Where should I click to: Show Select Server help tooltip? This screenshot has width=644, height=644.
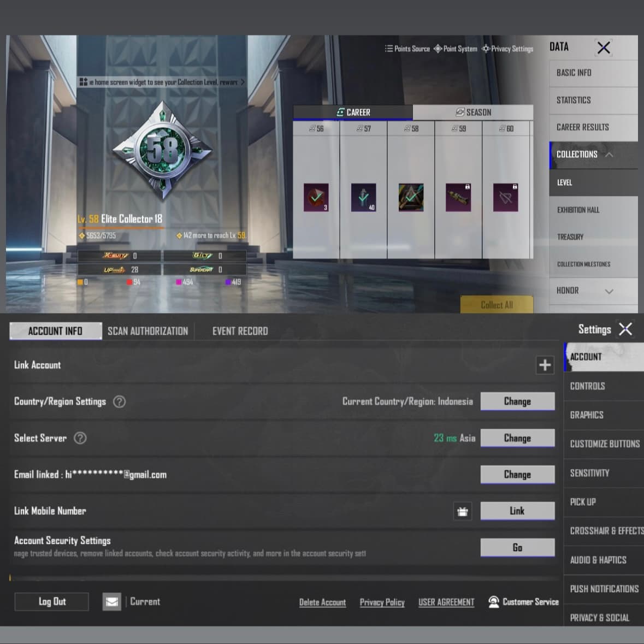[80, 438]
